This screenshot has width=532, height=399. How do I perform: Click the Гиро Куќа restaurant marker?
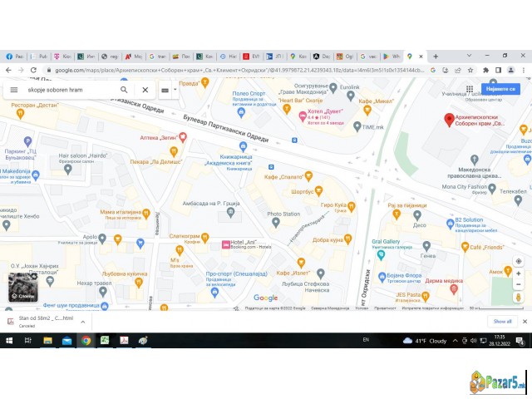click(x=351, y=207)
